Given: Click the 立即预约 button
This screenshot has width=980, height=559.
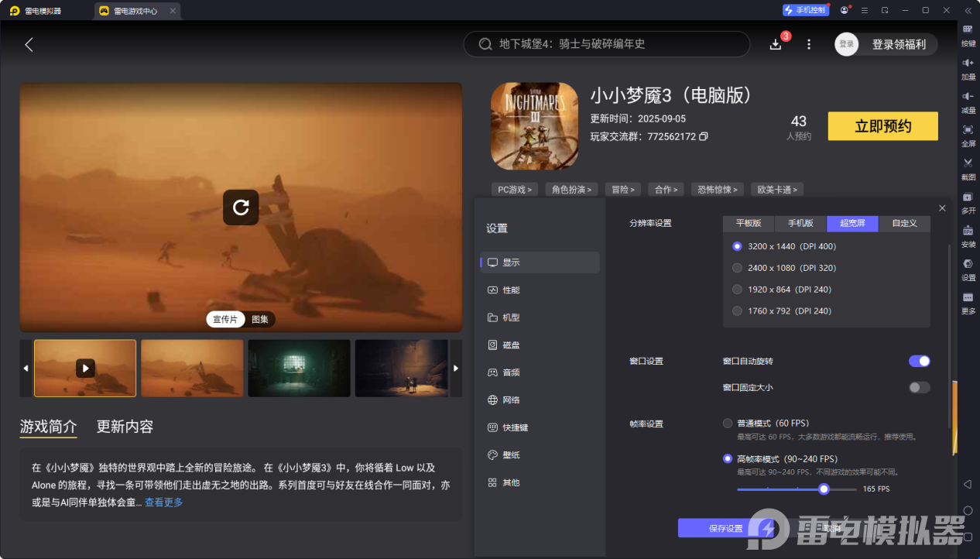Looking at the screenshot, I should click(882, 126).
